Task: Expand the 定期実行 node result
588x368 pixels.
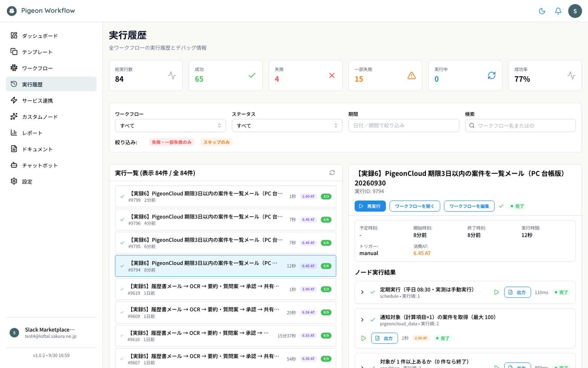Action: pyautogui.click(x=362, y=292)
